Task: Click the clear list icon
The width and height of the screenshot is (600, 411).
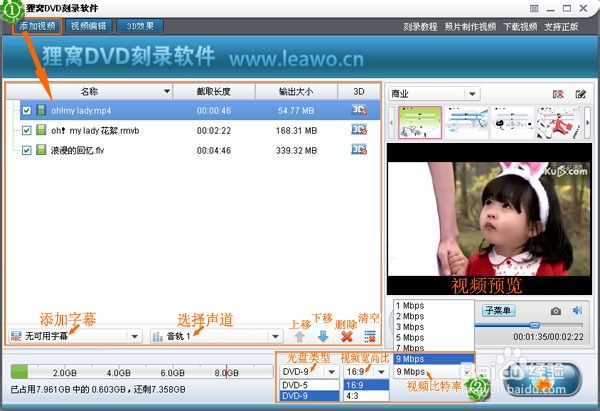Action: click(370, 336)
